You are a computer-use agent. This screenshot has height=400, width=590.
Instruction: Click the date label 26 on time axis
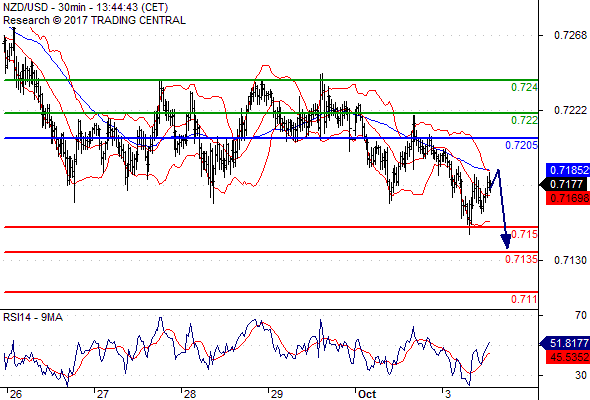16,394
